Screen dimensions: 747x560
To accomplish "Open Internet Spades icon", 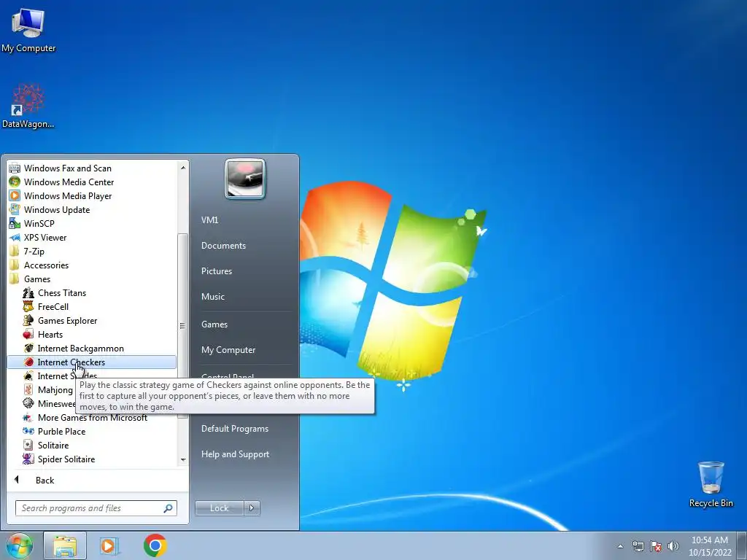I will click(x=28, y=376).
